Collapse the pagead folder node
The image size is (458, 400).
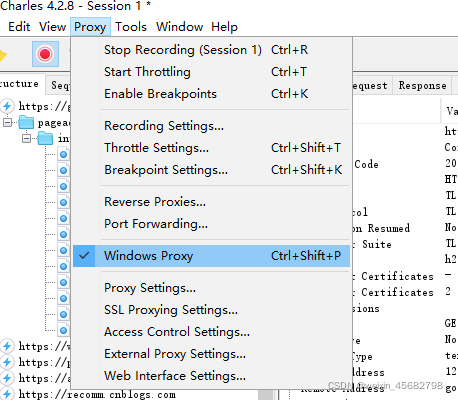(7, 123)
